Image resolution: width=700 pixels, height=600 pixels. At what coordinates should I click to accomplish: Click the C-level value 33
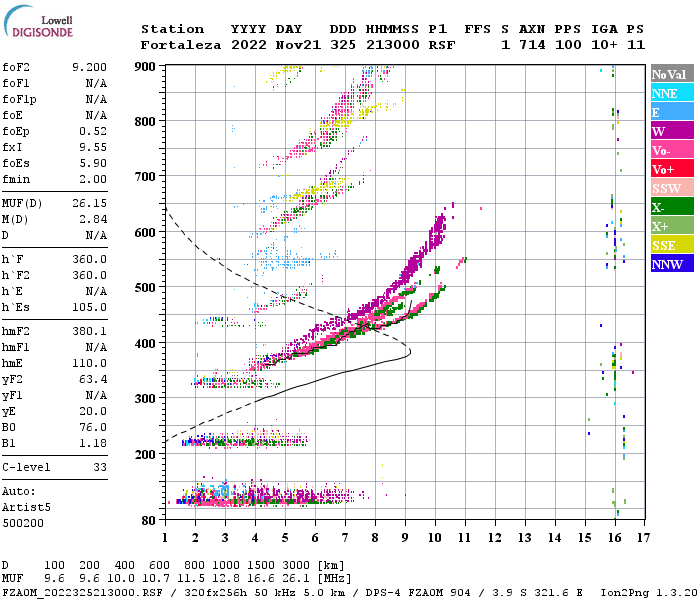[x=100, y=467]
